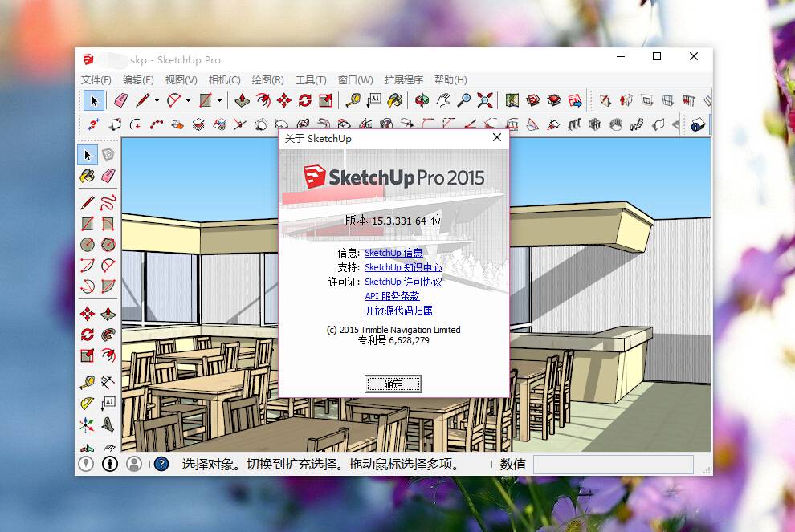The width and height of the screenshot is (795, 532).
Task: Close the 关于 SketchUp dialog
Action: [497, 137]
